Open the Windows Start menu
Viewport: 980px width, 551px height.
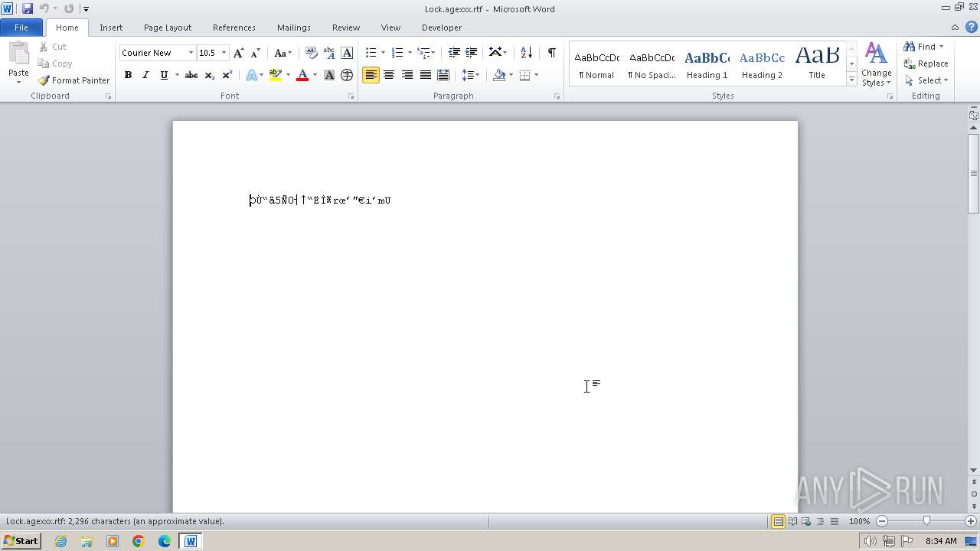coord(21,541)
